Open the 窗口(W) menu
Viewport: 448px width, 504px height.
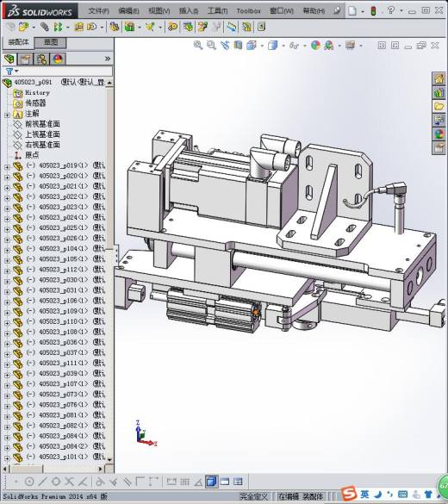click(x=282, y=11)
